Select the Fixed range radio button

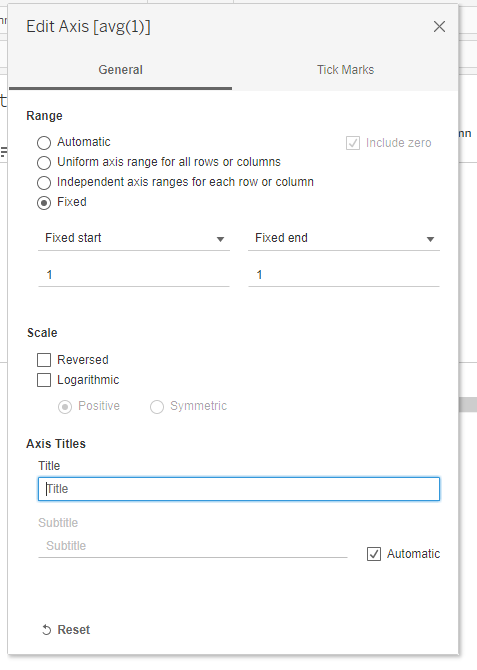[x=44, y=203]
